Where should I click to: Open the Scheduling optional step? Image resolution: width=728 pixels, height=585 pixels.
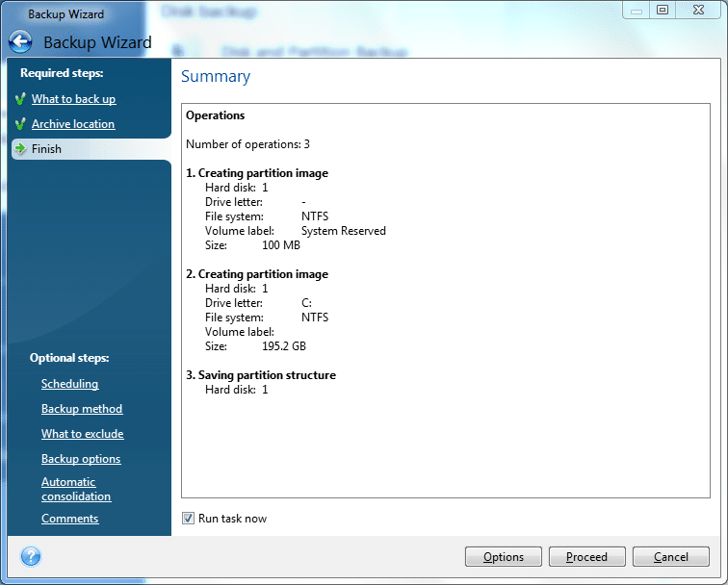click(69, 384)
